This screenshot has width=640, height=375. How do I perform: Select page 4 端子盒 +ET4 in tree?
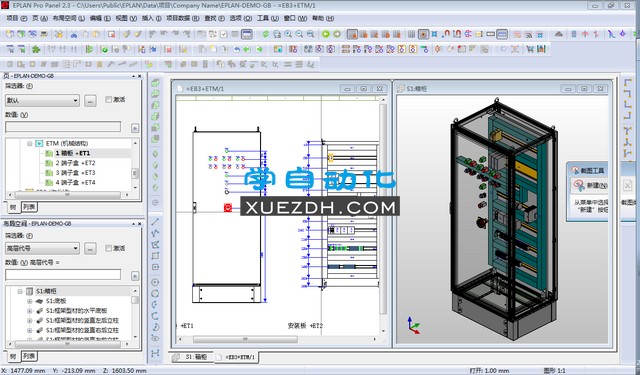(x=75, y=182)
